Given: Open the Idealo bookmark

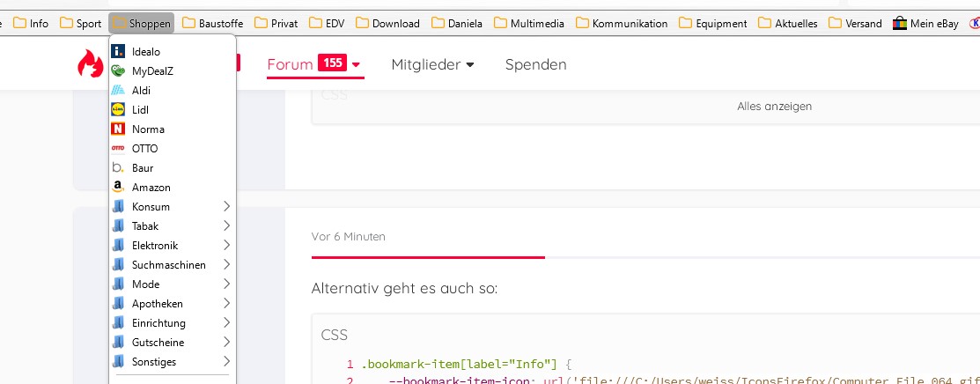Looking at the screenshot, I should click(145, 52).
